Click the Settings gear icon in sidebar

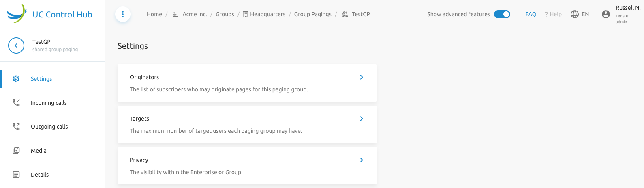[x=16, y=79]
